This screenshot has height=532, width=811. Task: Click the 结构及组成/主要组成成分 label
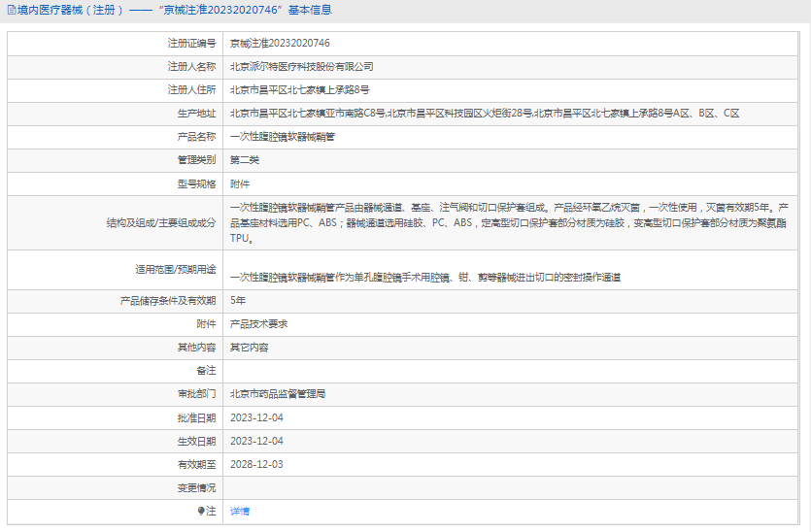tap(161, 223)
